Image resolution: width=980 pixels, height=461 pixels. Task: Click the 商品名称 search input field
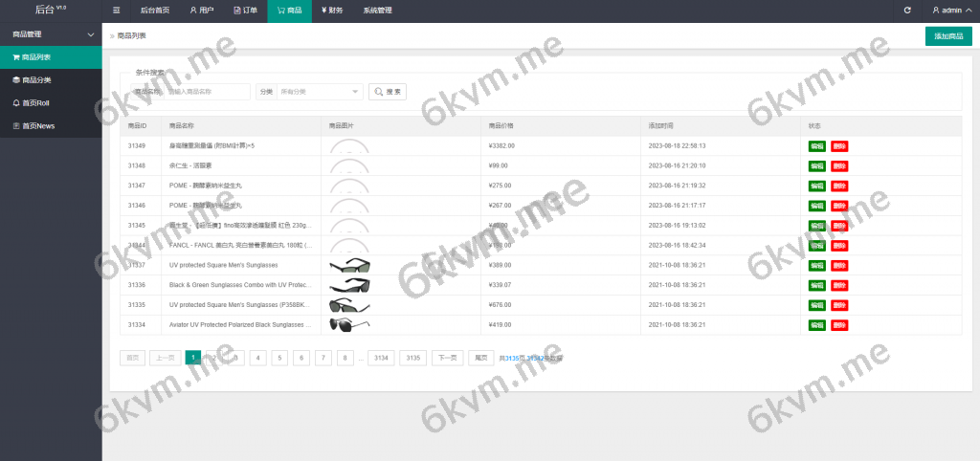[x=209, y=92]
